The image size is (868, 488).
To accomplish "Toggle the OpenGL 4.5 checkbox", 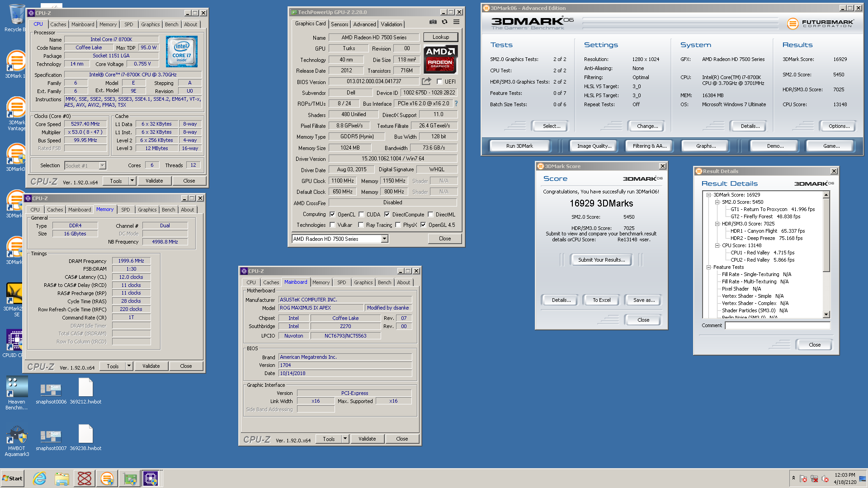I will 423,225.
